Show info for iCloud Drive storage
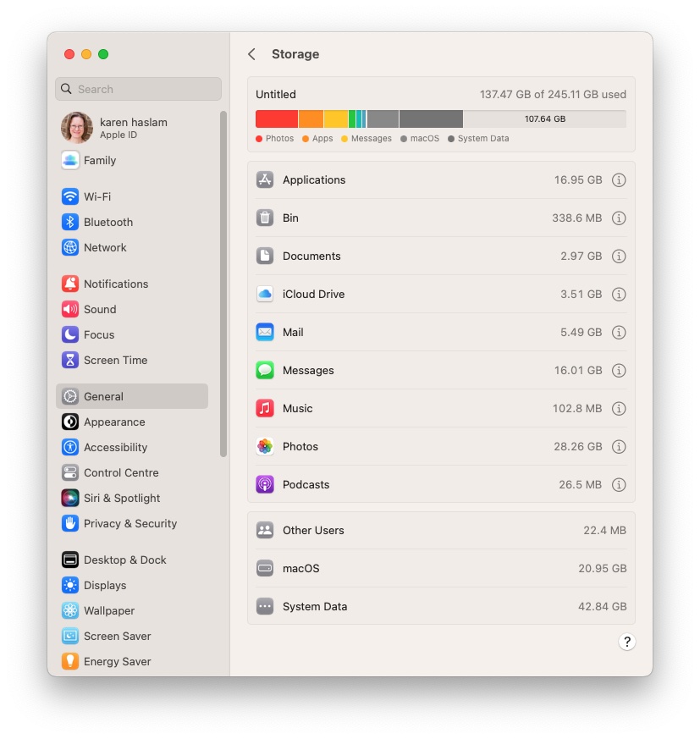700x739 pixels. (x=619, y=294)
